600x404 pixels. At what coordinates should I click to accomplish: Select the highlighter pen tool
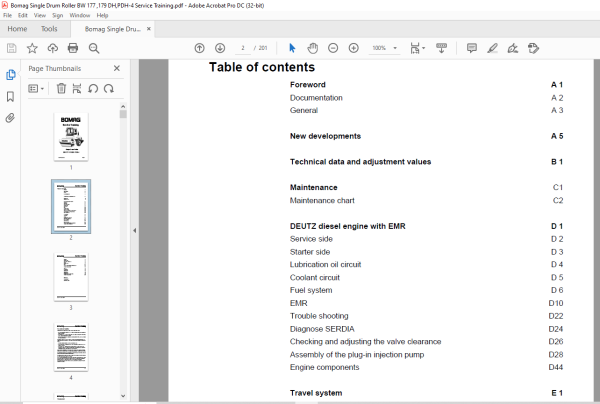click(x=492, y=48)
